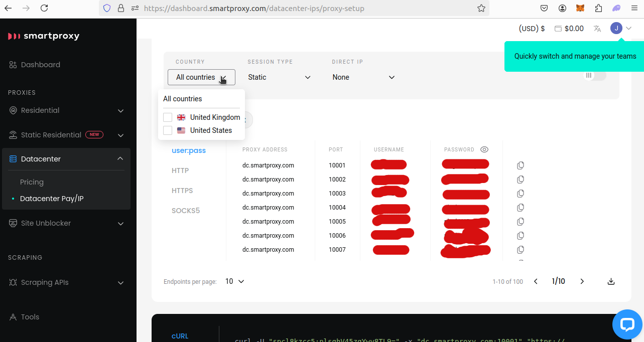Copy proxy row for port 10001
Image resolution: width=644 pixels, height=342 pixels.
pyautogui.click(x=521, y=165)
